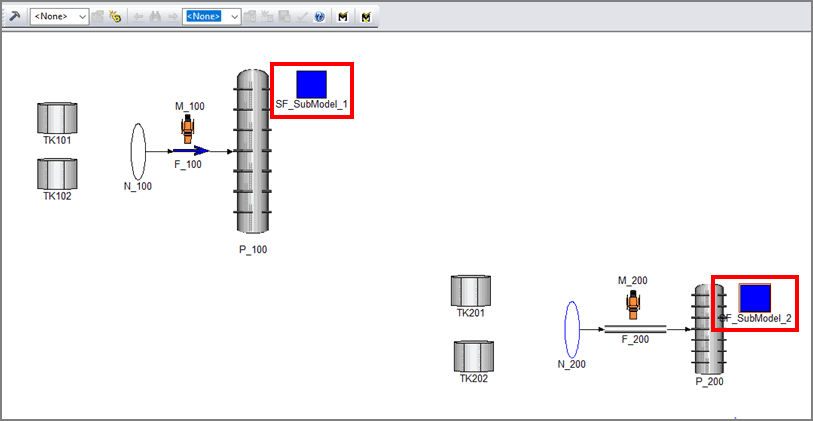Select the F_200 pipe segment

pos(635,329)
